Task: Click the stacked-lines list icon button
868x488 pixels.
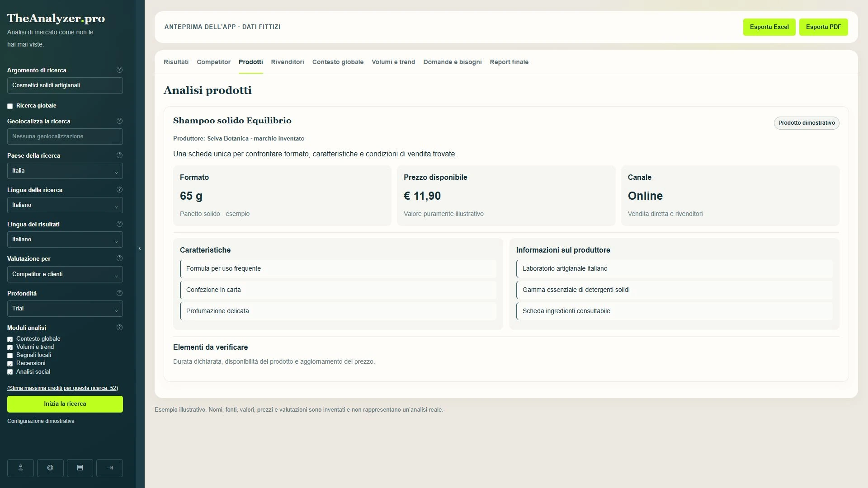Action: tap(80, 468)
